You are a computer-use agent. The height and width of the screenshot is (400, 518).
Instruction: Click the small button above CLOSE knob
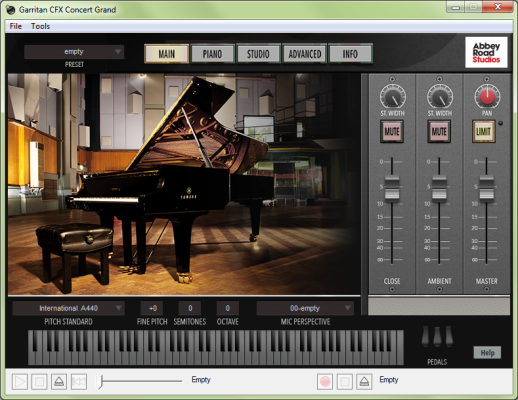coord(392,79)
